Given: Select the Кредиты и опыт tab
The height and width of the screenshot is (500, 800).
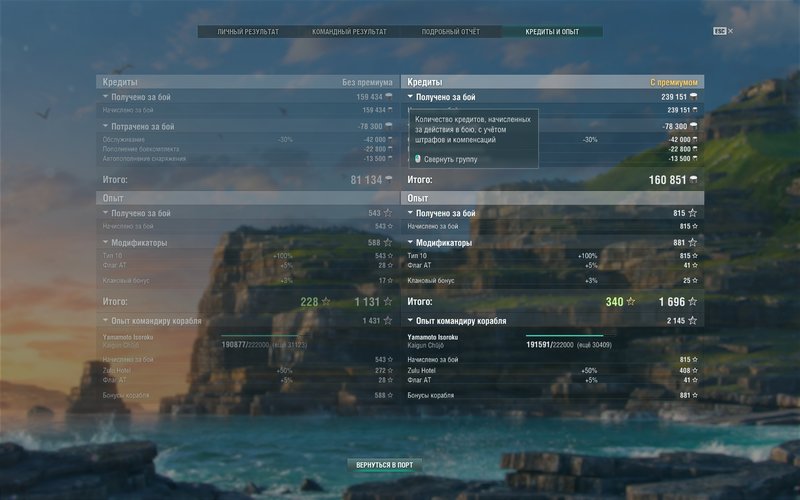Looking at the screenshot, I should click(552, 32).
